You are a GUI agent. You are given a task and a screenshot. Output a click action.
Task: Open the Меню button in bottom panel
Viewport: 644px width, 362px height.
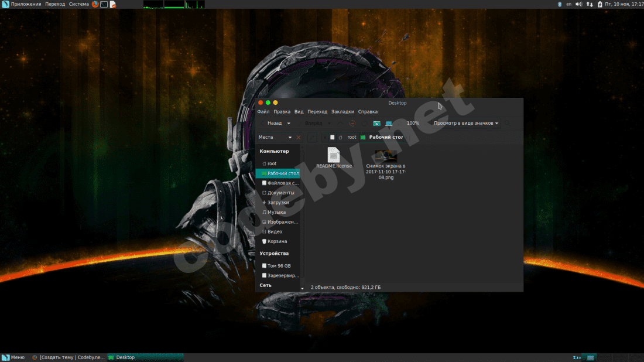coord(13,357)
